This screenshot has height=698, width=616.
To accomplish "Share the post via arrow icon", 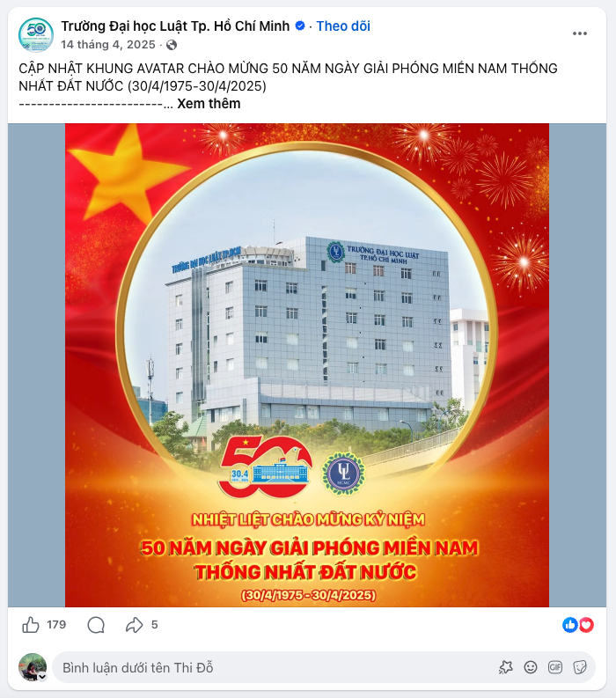I will [x=134, y=625].
